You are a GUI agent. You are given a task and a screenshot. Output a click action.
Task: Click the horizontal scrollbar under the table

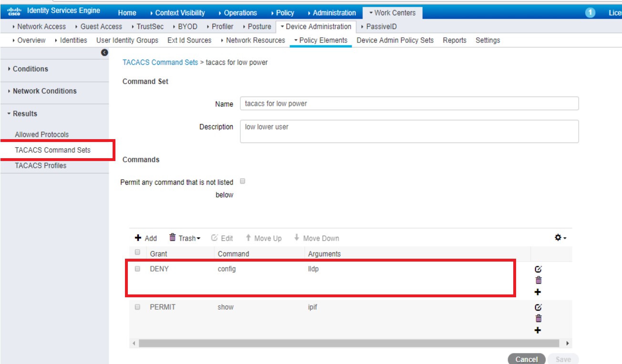[x=349, y=343]
